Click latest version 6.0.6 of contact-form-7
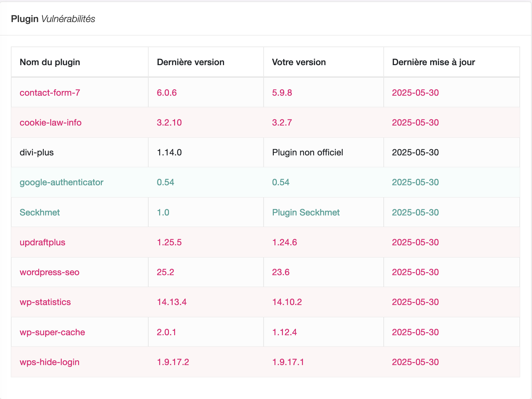The image size is (532, 399). click(167, 93)
